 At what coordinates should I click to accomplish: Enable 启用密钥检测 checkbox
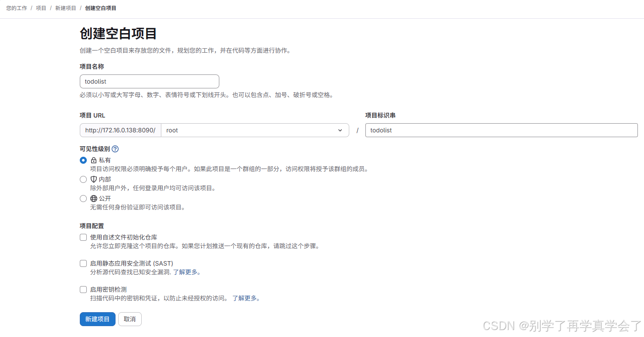coord(83,289)
